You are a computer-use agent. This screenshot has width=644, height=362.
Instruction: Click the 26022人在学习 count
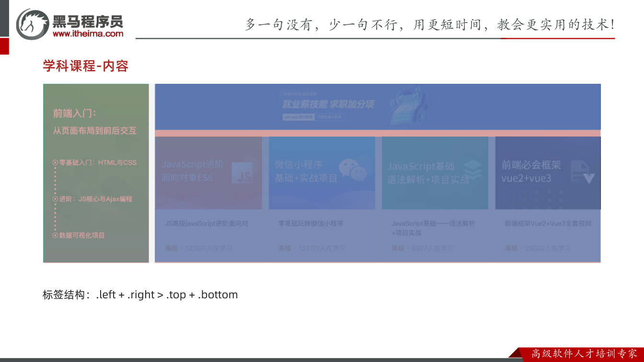[x=548, y=249]
